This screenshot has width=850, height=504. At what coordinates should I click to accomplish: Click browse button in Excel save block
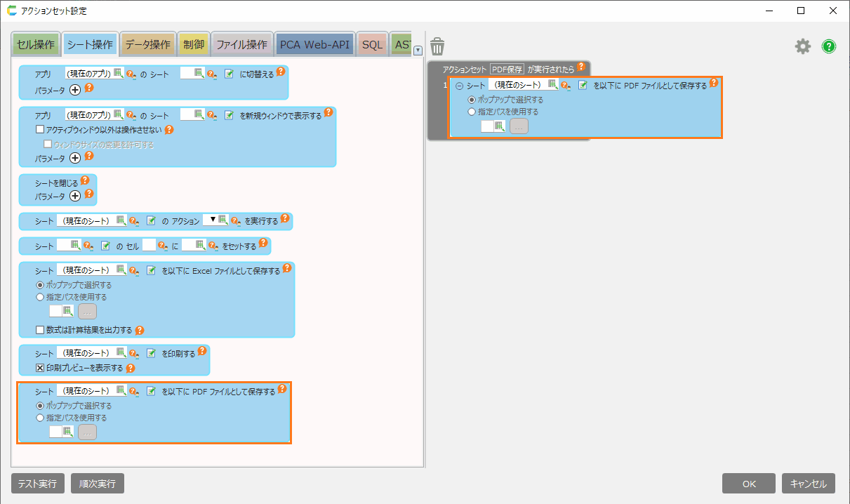pyautogui.click(x=88, y=312)
